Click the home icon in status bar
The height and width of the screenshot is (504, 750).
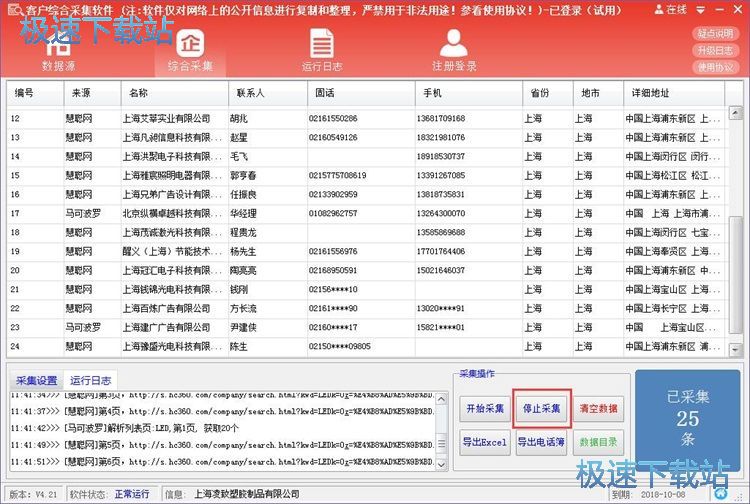721,493
